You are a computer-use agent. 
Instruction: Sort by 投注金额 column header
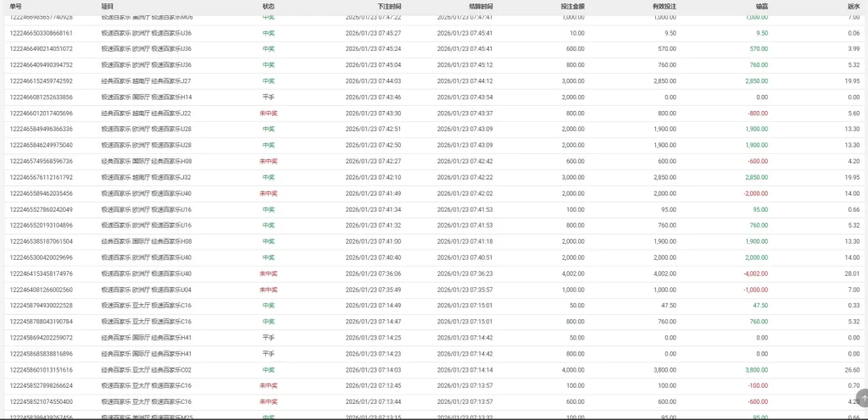[x=572, y=6]
